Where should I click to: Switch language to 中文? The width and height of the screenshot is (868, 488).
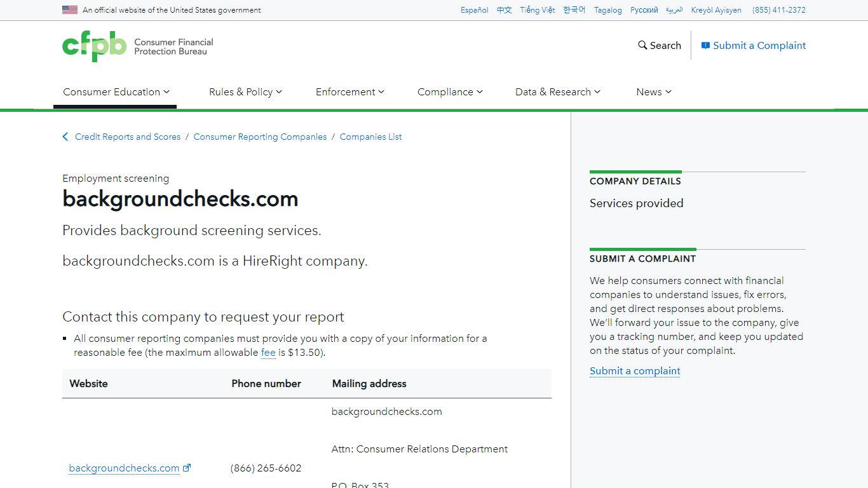[505, 10]
